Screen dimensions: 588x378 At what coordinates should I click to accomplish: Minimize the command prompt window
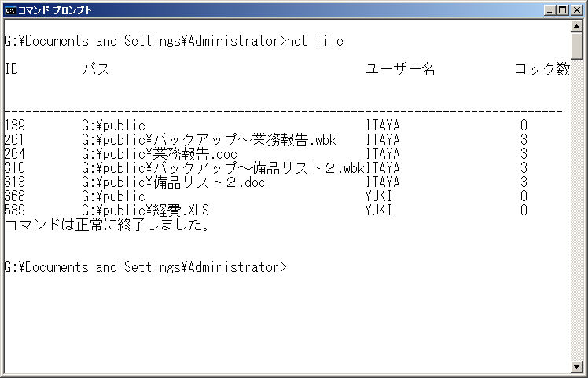549,10
